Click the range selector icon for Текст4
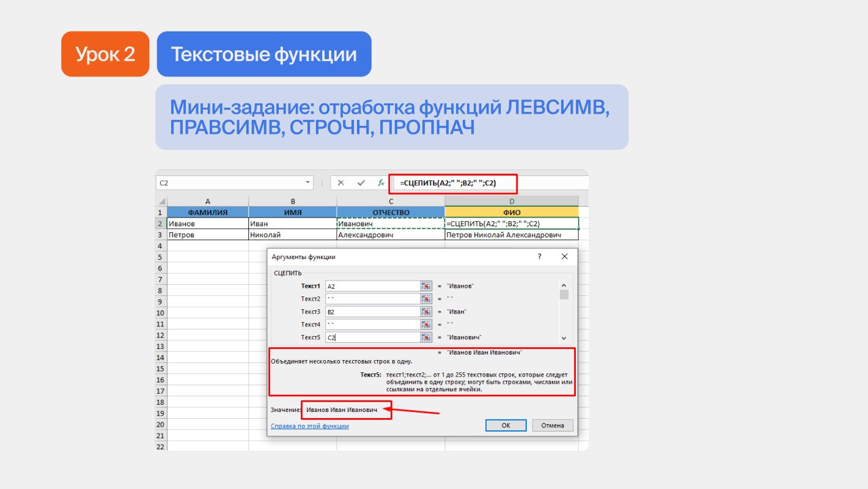 pyautogui.click(x=426, y=325)
